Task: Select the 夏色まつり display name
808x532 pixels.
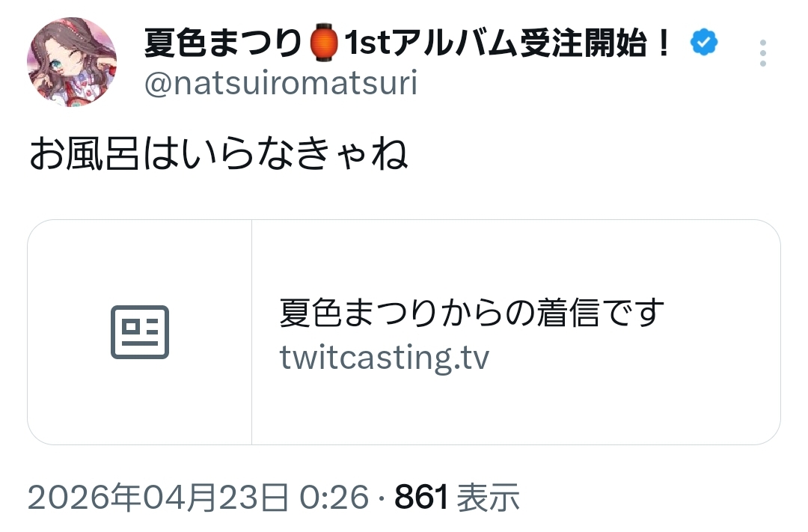Action: pos(222,43)
